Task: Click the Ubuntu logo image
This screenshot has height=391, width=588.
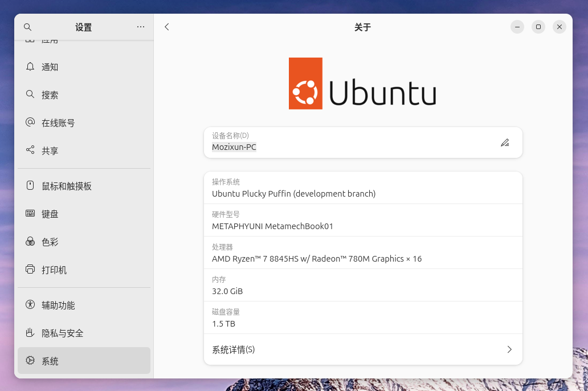Action: tap(362, 83)
